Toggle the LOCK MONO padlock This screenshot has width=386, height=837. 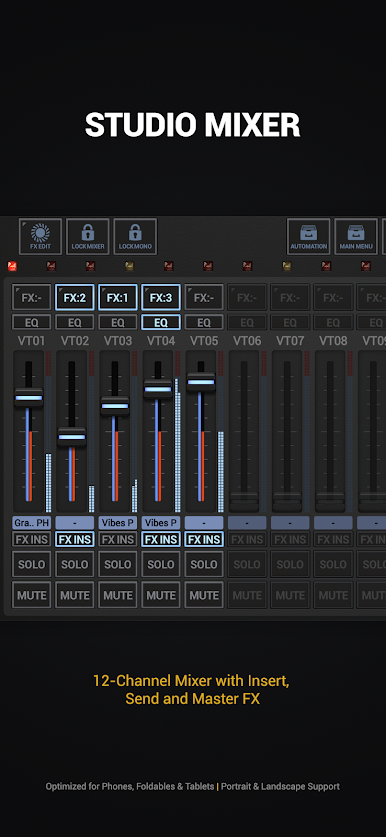click(135, 236)
